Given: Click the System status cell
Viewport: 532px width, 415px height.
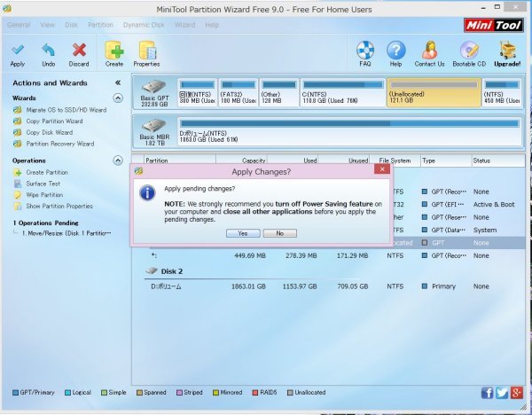Looking at the screenshot, I should pos(485,230).
